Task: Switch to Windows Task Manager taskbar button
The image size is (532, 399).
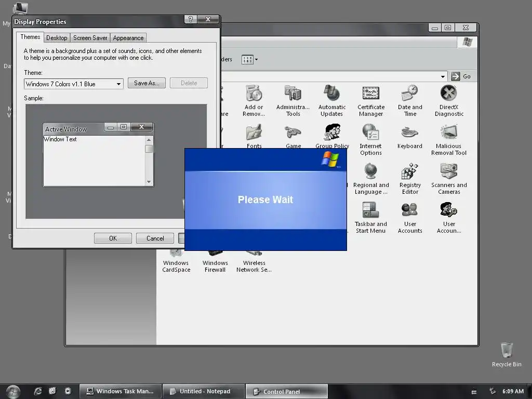Action: pyautogui.click(x=121, y=391)
